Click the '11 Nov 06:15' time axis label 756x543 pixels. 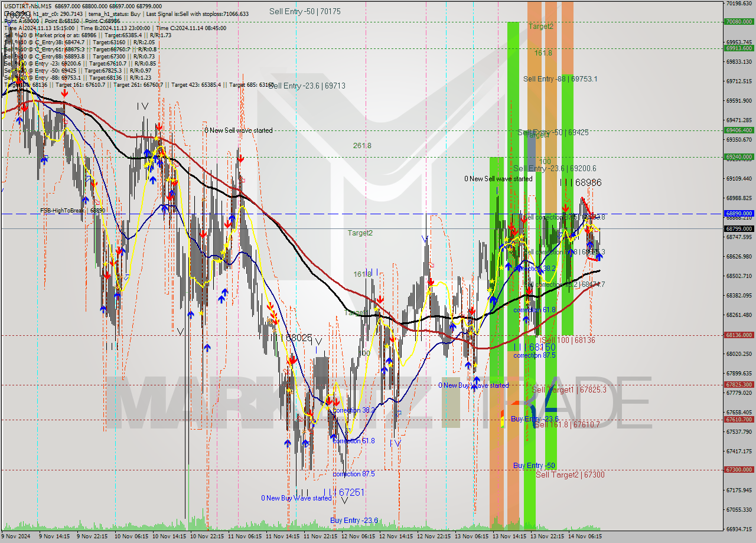[x=245, y=537]
